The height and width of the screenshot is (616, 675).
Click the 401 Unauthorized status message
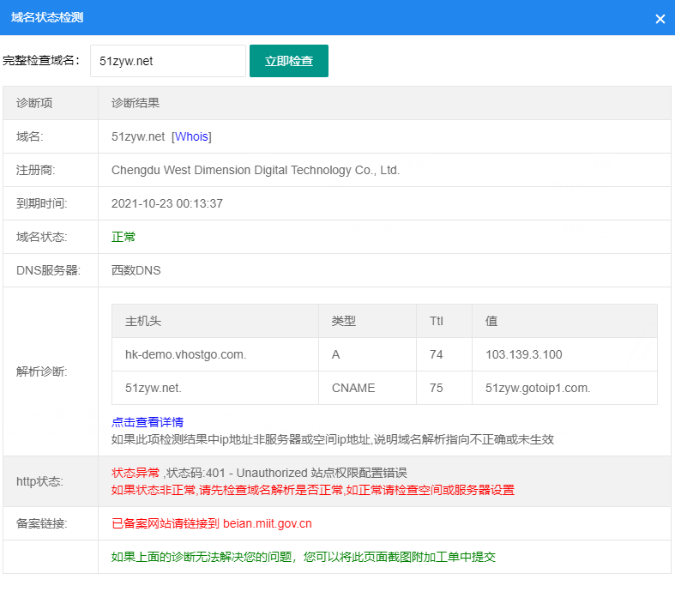[259, 473]
